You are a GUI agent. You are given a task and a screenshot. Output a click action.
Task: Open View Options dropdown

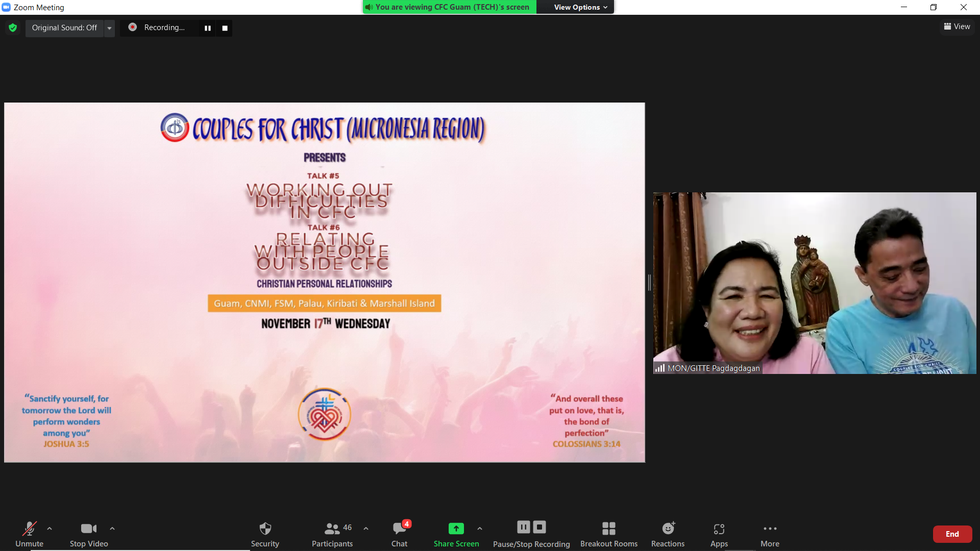click(580, 7)
